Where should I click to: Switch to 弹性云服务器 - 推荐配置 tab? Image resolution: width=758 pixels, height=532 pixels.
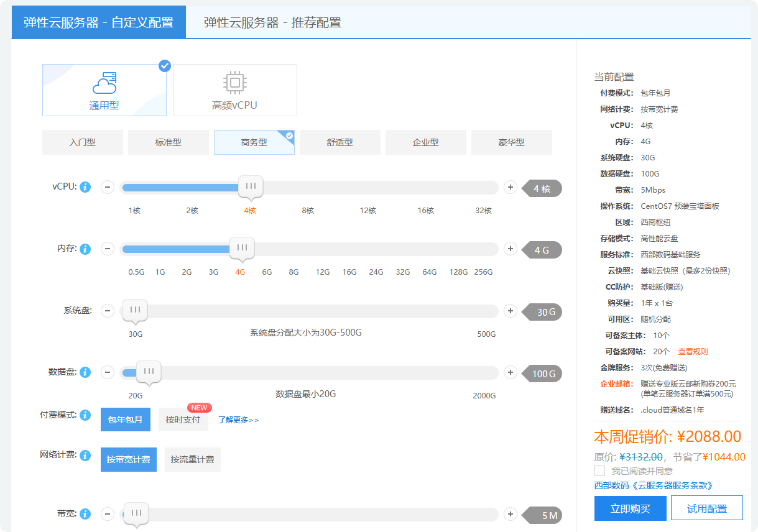pyautogui.click(x=272, y=22)
